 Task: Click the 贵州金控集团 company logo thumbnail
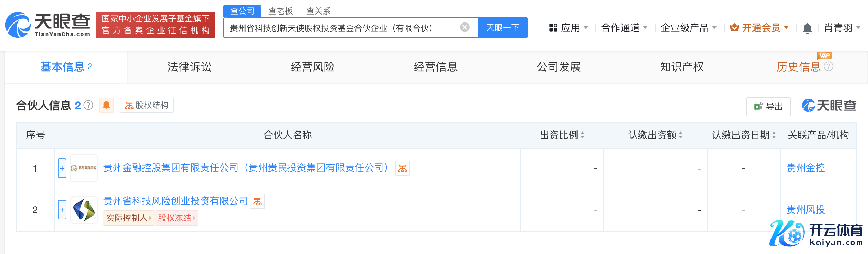[84, 168]
